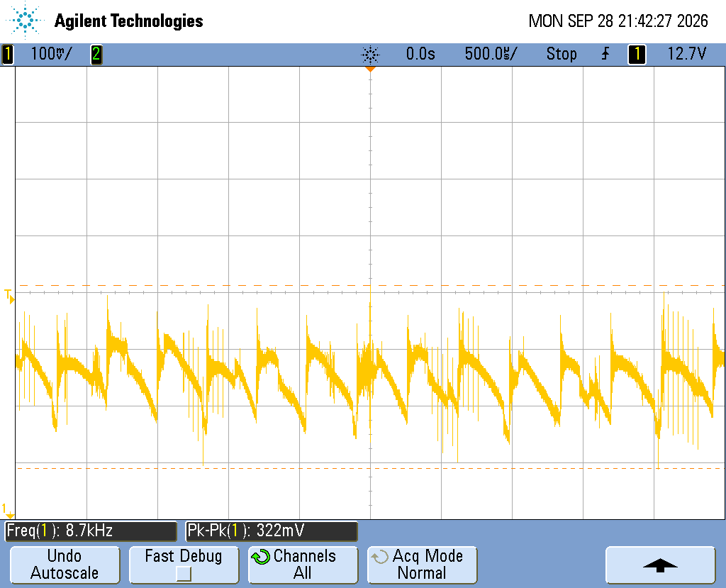Open the Acq Mode Normal selector
Screen dimensions: 726x588
[x=423, y=565]
